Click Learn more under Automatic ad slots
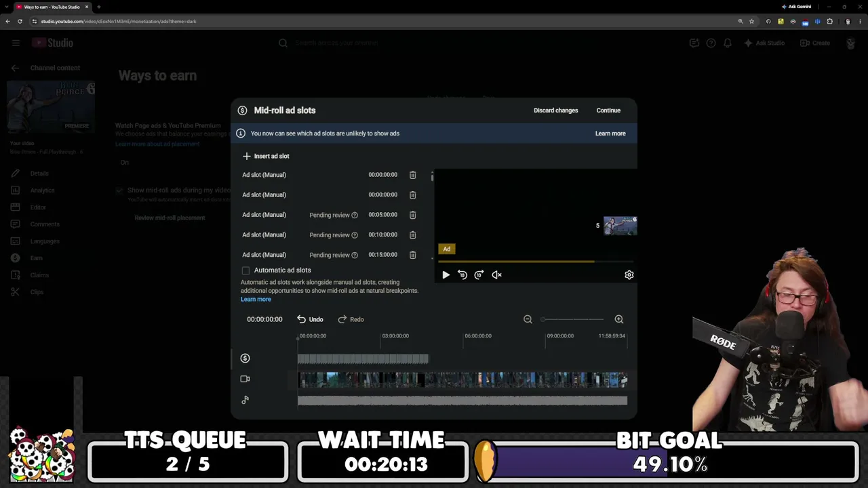 tap(256, 300)
